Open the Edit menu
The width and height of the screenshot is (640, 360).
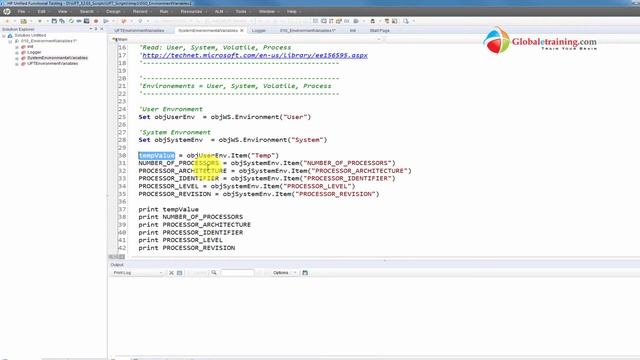tap(41, 11)
